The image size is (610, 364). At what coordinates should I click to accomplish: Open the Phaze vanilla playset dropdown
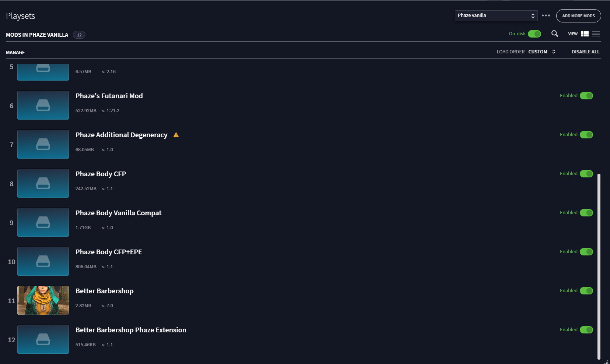point(496,15)
